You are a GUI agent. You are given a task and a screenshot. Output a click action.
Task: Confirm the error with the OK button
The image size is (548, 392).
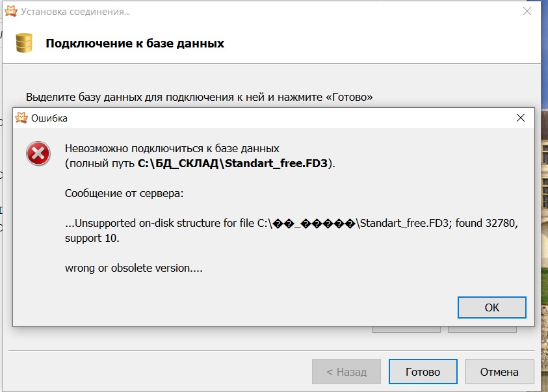[x=491, y=307]
